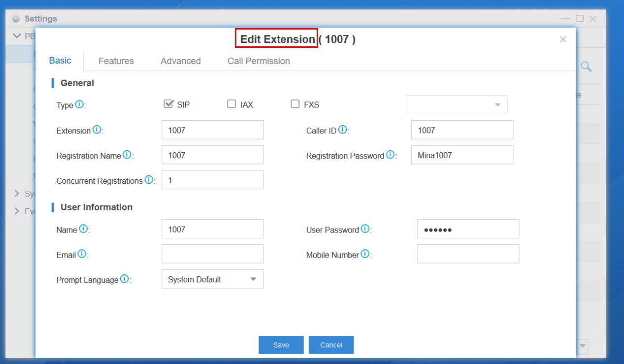Expand the System tree section in Settings
Screen dimensions: 624x364
click(x=17, y=194)
